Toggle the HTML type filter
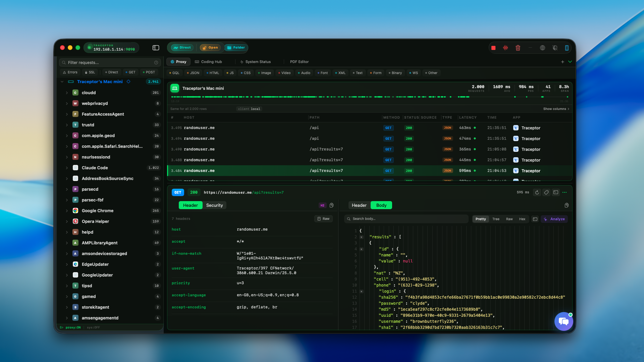 point(213,73)
